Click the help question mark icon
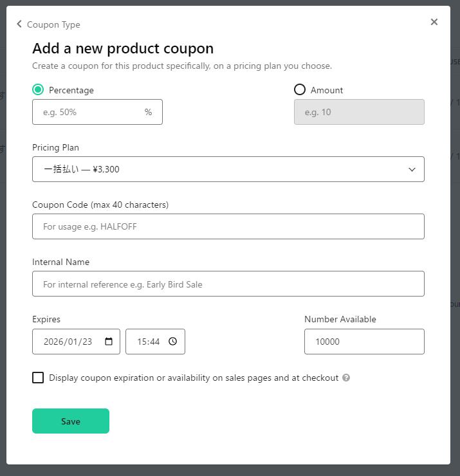The image size is (460, 476). 346,378
